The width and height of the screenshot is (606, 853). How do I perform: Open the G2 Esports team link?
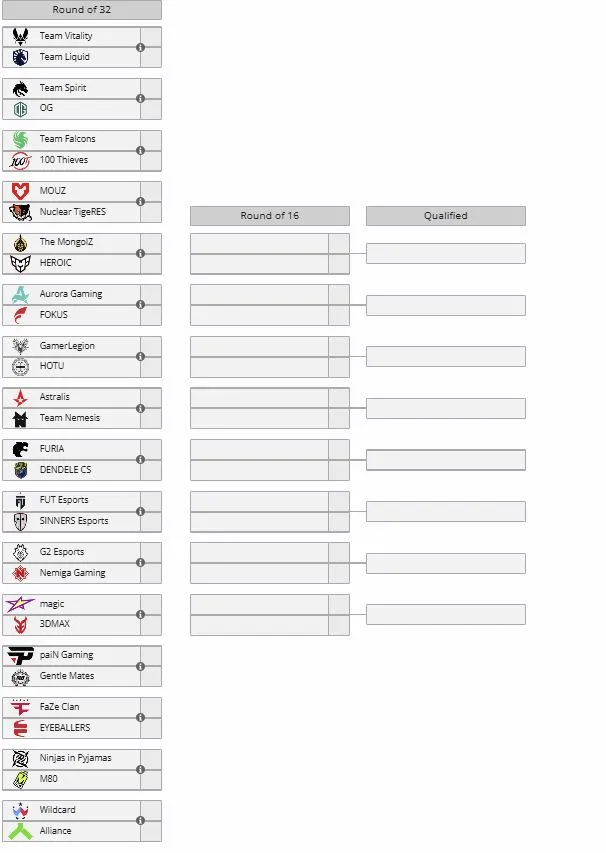coord(61,552)
